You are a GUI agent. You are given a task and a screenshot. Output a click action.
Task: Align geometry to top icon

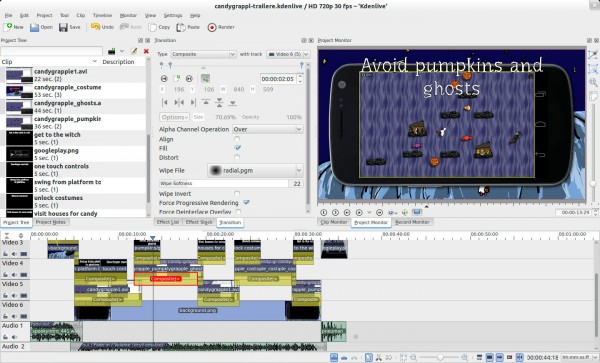(x=206, y=102)
